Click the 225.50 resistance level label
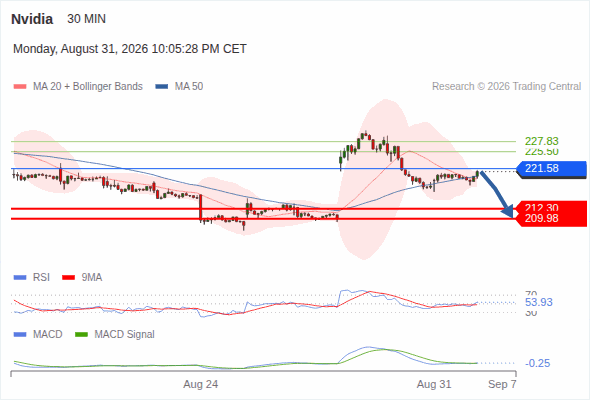The height and width of the screenshot is (400, 590). 541,152
